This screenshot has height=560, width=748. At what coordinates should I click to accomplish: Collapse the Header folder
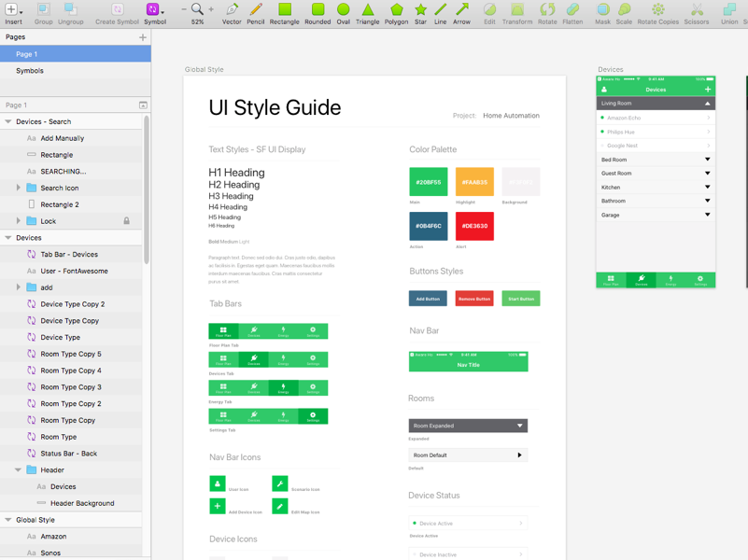pyautogui.click(x=18, y=469)
